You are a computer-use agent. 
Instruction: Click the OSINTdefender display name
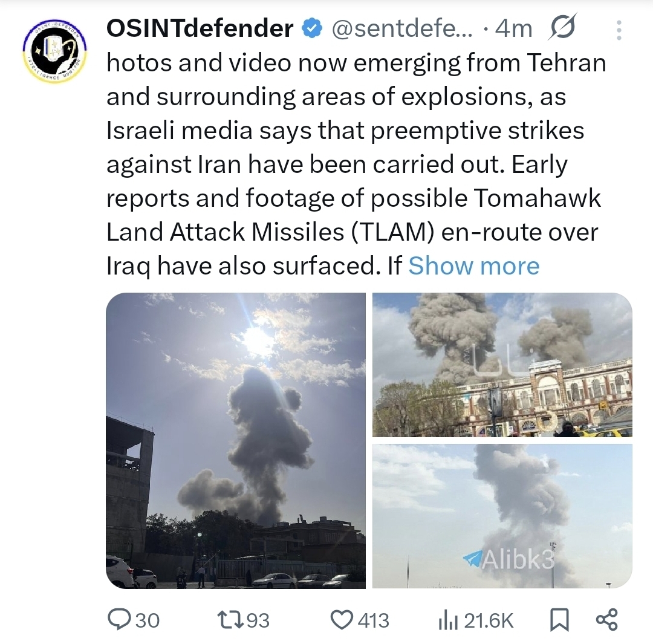tap(200, 28)
